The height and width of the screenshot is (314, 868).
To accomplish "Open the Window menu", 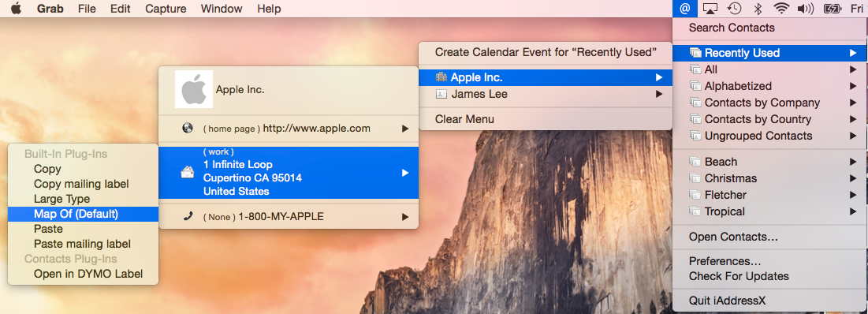I will tap(222, 9).
